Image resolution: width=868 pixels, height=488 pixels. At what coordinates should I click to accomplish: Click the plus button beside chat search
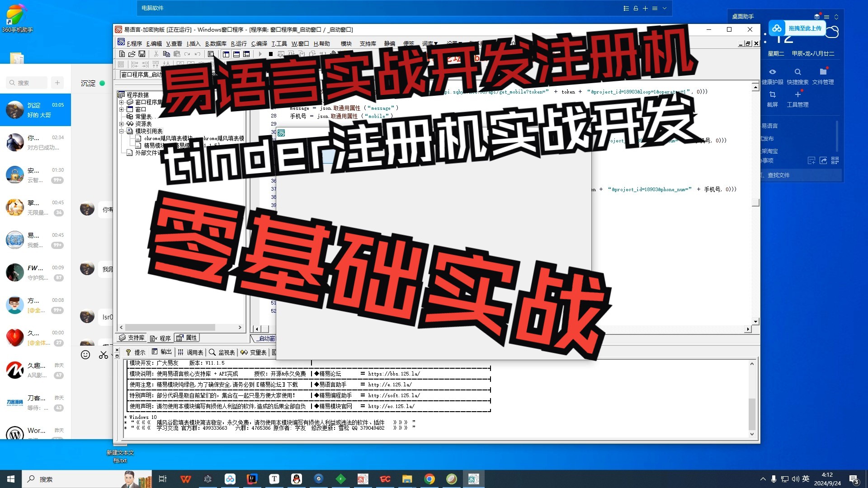tap(57, 83)
